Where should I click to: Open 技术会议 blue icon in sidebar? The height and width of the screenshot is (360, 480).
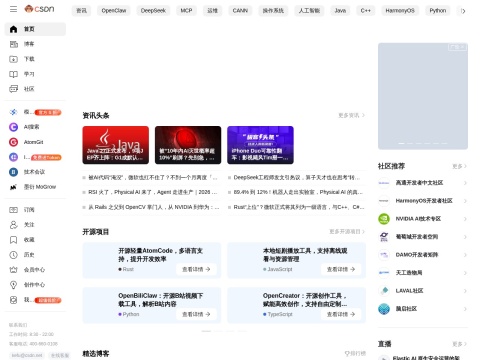coord(13,172)
